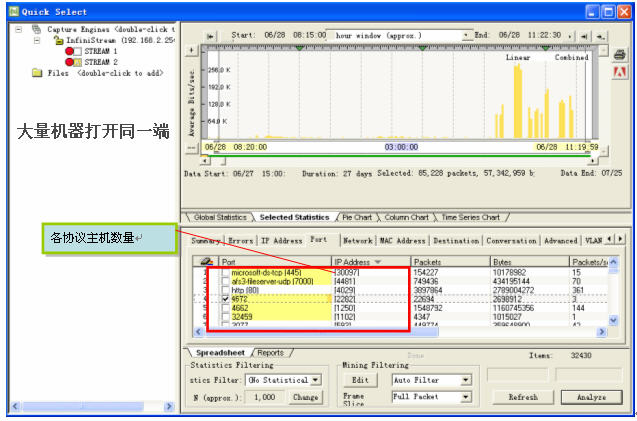The height and width of the screenshot is (421, 637).
Task: Jump to start of timeline button
Action: [x=211, y=35]
